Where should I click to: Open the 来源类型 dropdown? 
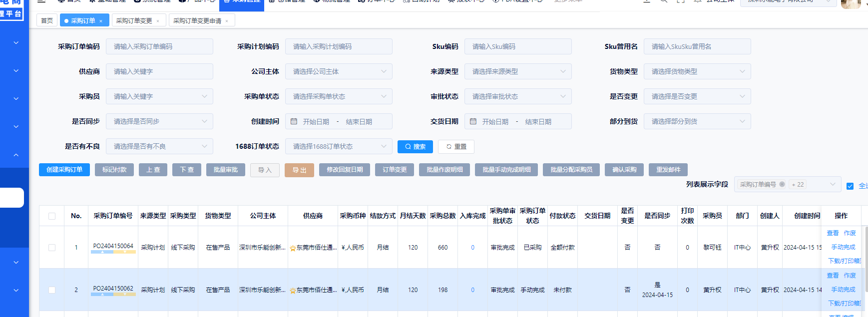(x=518, y=71)
